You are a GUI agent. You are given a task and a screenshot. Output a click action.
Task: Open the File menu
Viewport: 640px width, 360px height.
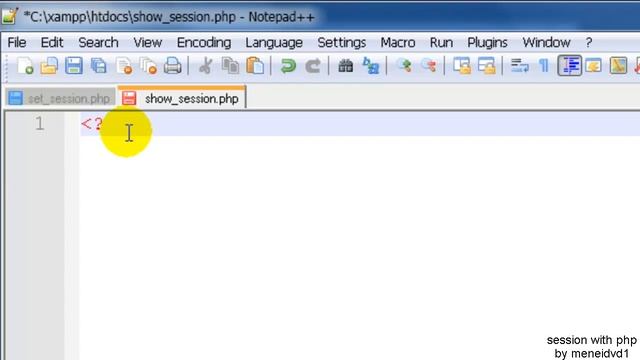pyautogui.click(x=17, y=42)
